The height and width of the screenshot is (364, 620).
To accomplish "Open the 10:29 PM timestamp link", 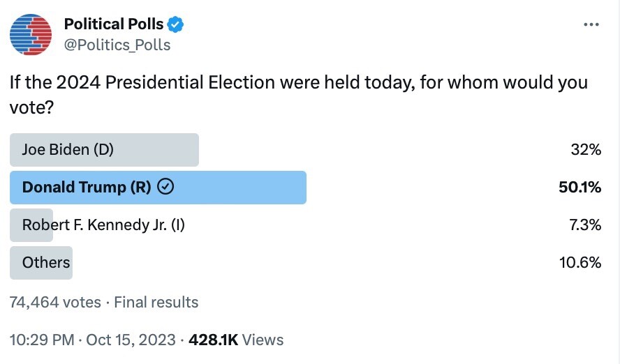I will point(42,340).
